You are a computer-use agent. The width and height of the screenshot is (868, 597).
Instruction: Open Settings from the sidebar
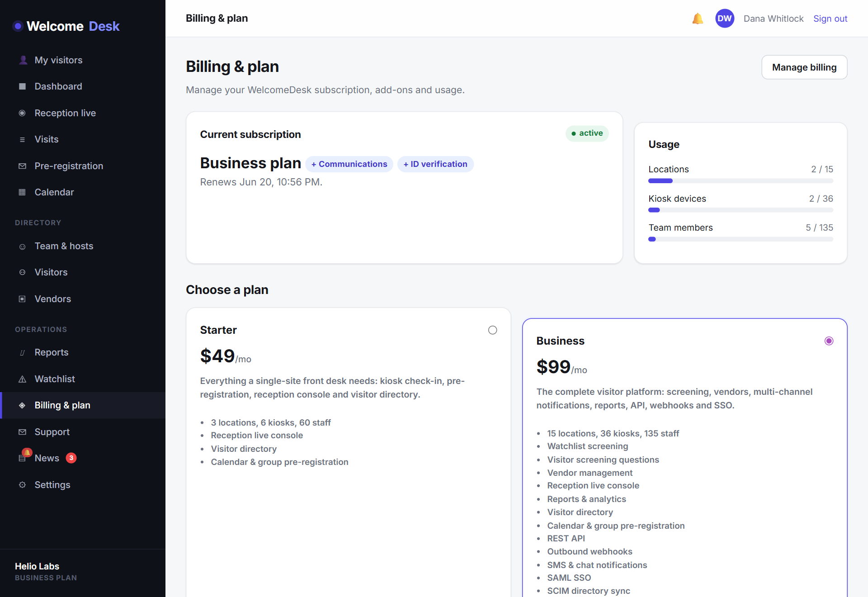(x=83, y=485)
